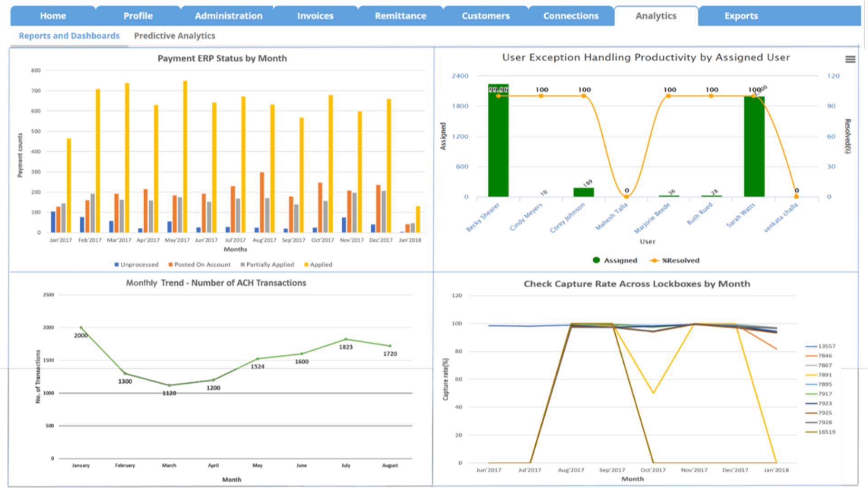Open the Customers tab
Image resolution: width=868 pixels, height=488 pixels.
(486, 16)
